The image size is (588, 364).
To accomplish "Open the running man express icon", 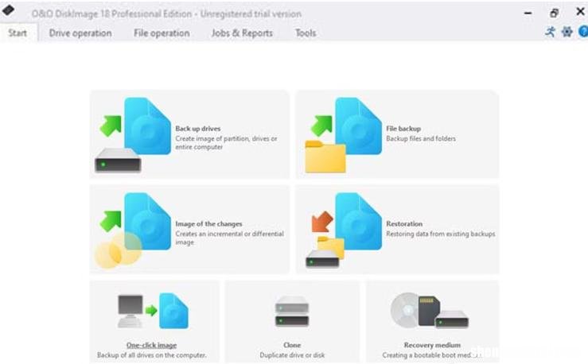I will point(550,32).
